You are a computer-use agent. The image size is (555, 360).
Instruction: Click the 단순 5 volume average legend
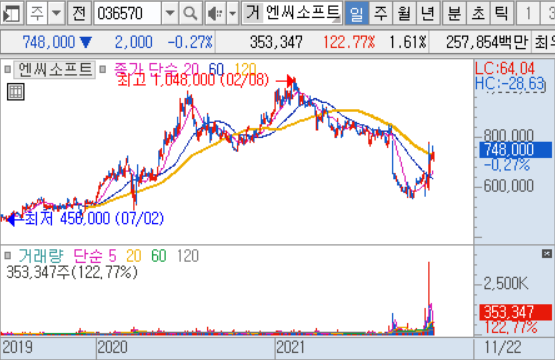click(x=95, y=256)
